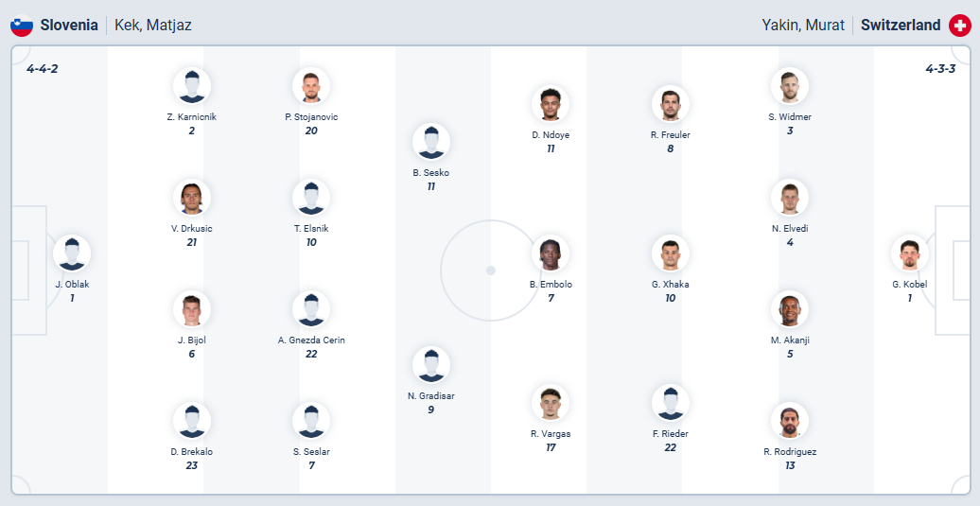
Task: Click the Switzerland flag icon
Action: pyautogui.click(x=959, y=26)
